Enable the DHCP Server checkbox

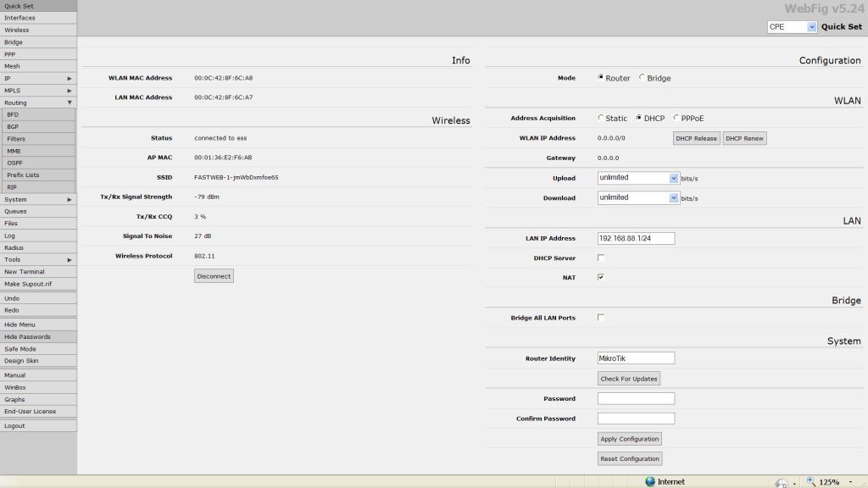601,258
